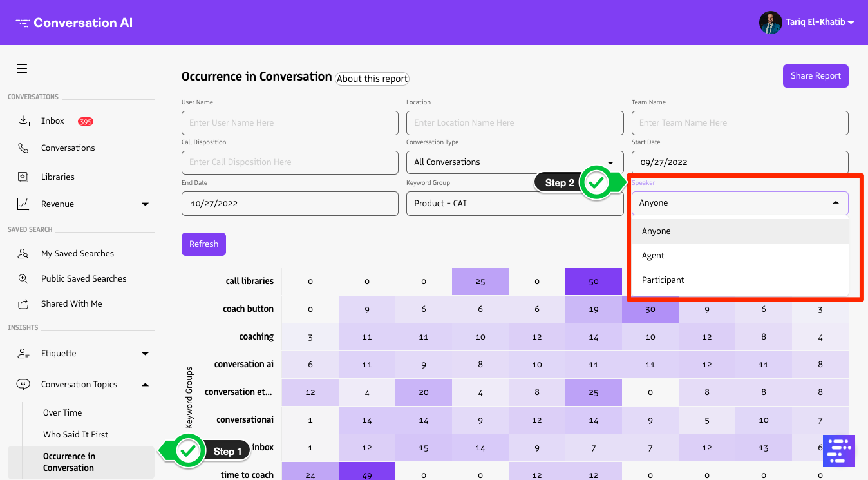Click the Conversations phone icon
This screenshot has width=868, height=480.
[23, 148]
